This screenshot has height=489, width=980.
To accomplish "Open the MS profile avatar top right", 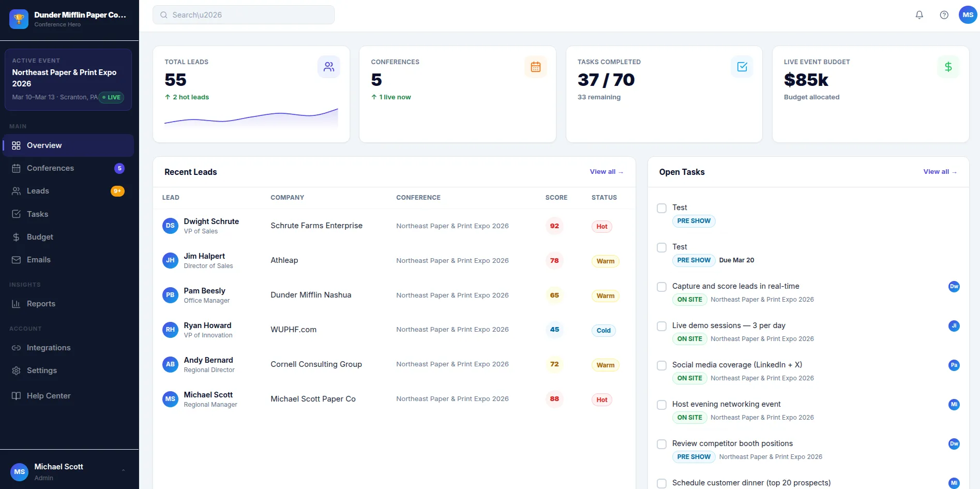I will 968,14.
